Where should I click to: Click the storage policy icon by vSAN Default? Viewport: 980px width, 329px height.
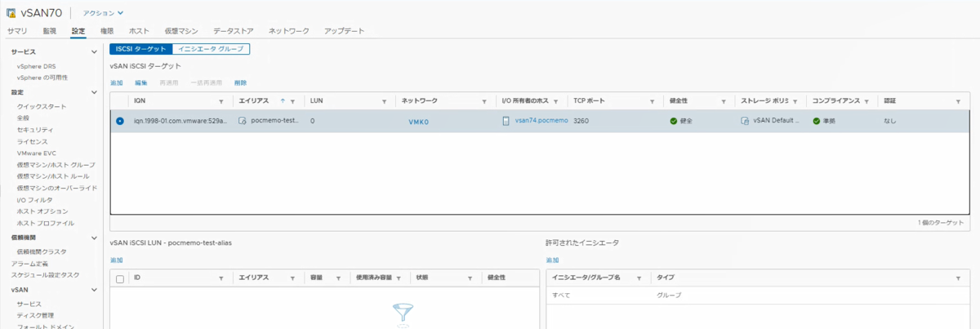click(x=745, y=120)
